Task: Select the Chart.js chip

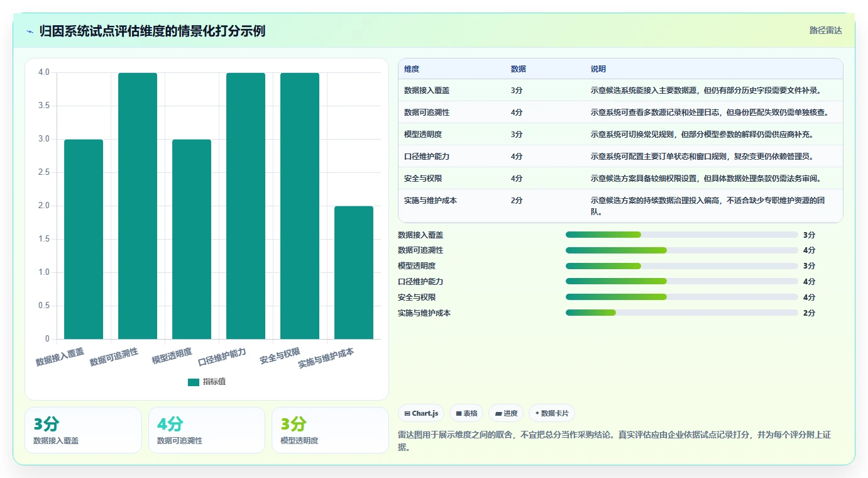Action: point(420,413)
